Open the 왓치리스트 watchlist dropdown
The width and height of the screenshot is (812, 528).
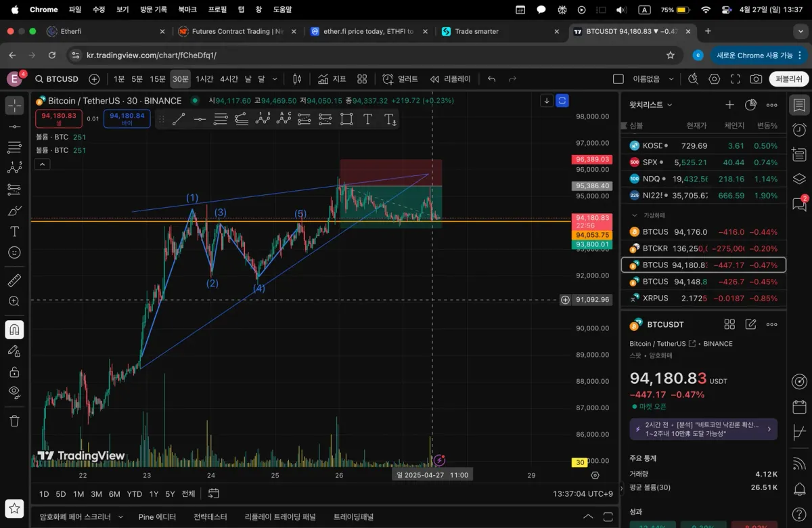(x=651, y=105)
